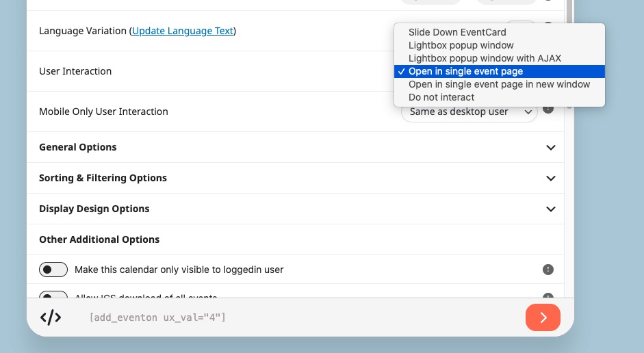Select Open in single event page in new window
Screen dimensions: 644x353
click(x=499, y=85)
